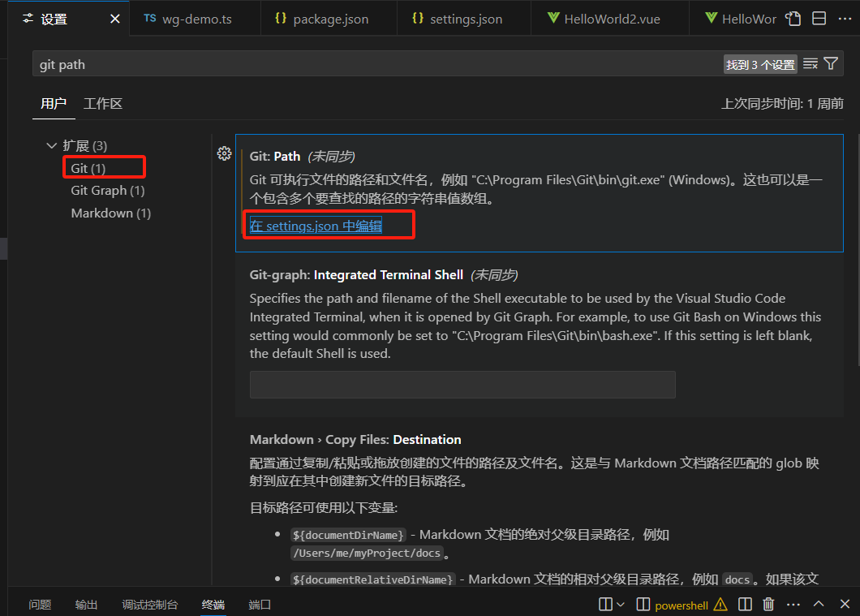
Task: Open the package.json editor tab
Action: (329, 19)
